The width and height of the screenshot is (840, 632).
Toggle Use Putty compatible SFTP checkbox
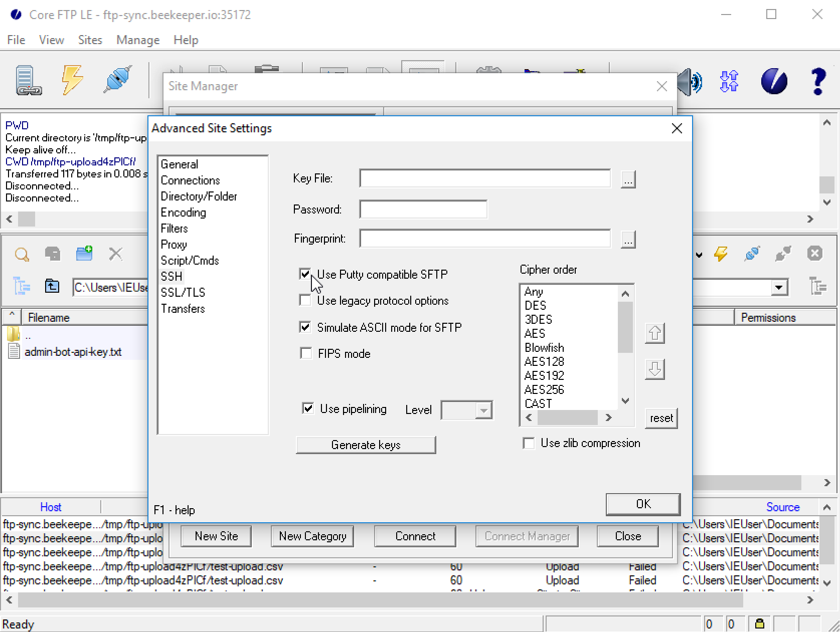(305, 274)
